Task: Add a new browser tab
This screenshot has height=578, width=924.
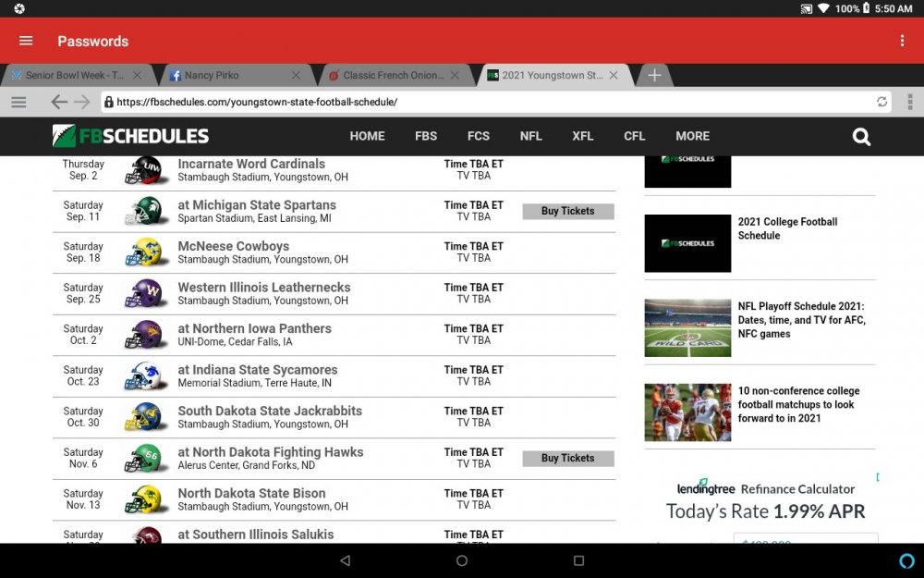Action: tap(654, 76)
